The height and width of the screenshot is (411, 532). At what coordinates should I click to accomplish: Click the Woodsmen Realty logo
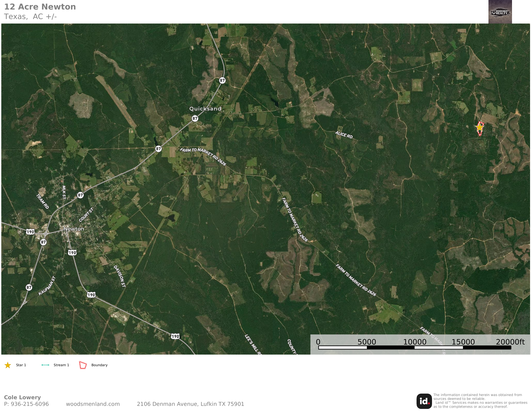500,12
